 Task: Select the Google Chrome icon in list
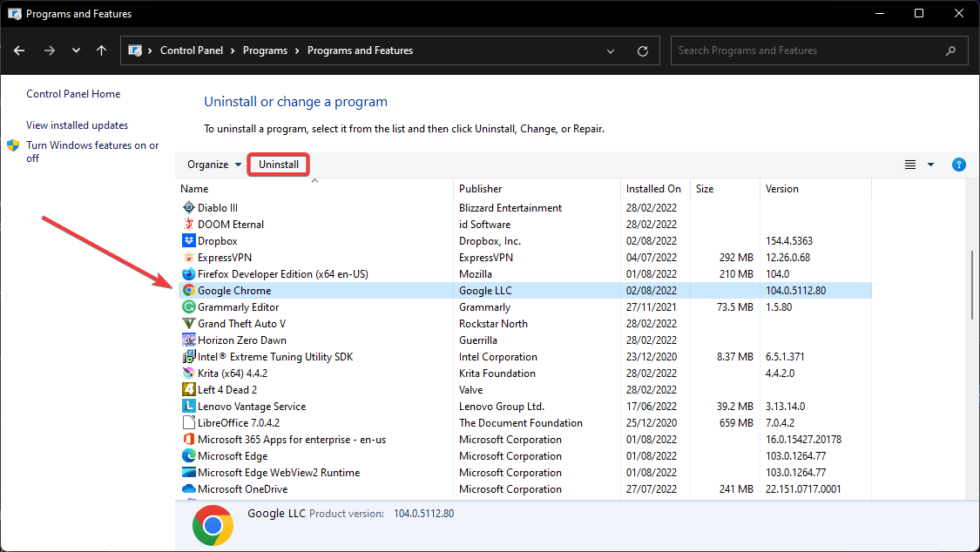[x=189, y=290]
